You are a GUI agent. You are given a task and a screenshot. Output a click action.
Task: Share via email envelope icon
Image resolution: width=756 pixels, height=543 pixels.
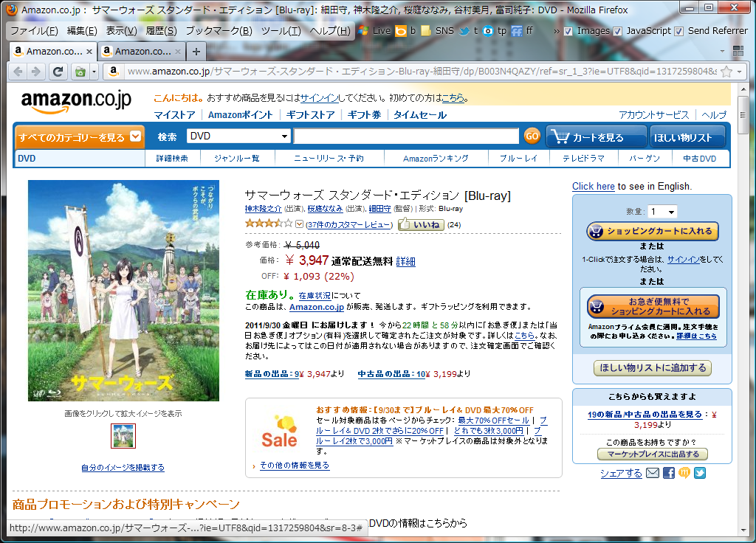click(x=653, y=473)
